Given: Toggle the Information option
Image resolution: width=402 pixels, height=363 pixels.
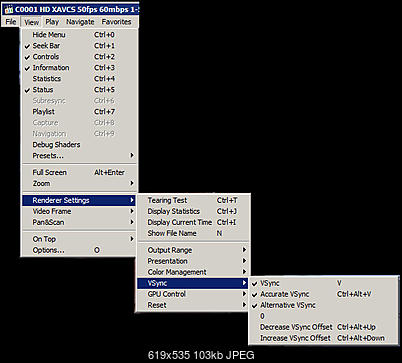Looking at the screenshot, I should click(79, 68).
